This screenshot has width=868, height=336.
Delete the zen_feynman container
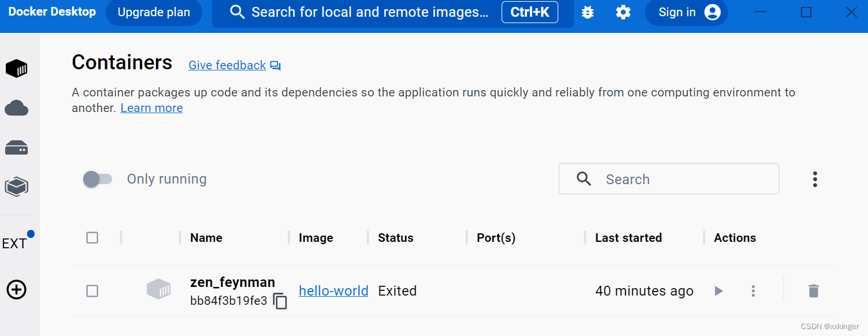814,291
